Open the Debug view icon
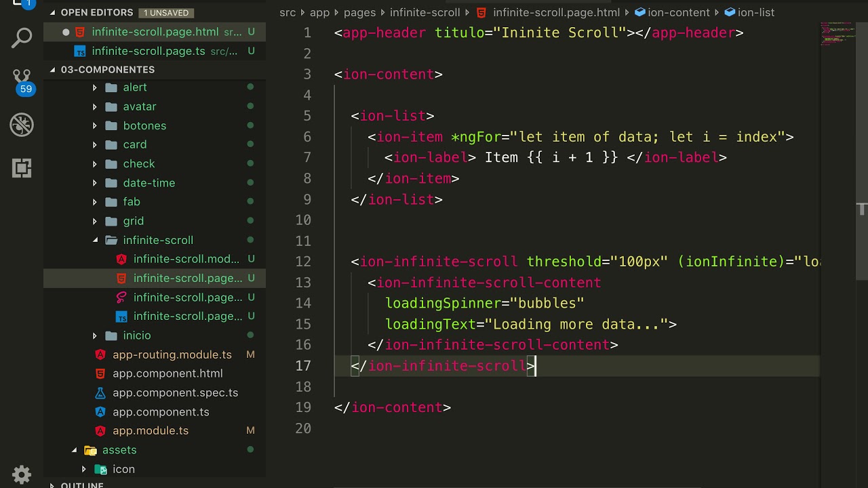This screenshot has width=868, height=488. [x=22, y=125]
